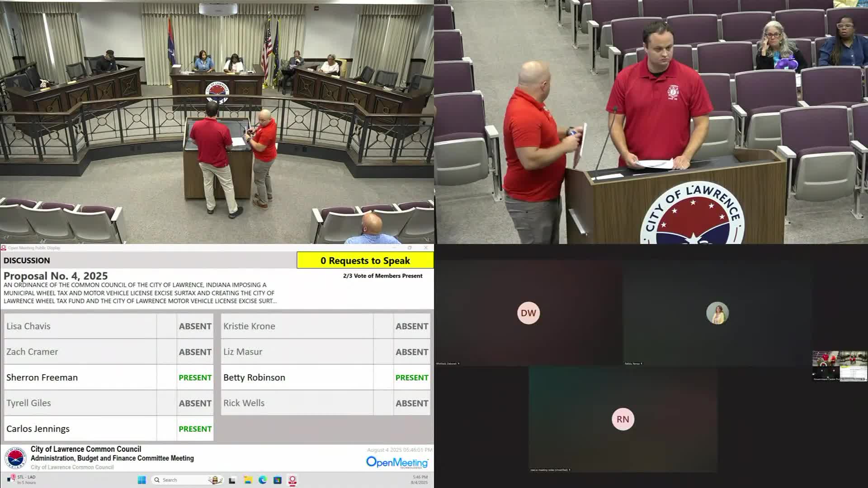
Task: Click the City of Lawrence seal logo
Action: click(x=15, y=458)
